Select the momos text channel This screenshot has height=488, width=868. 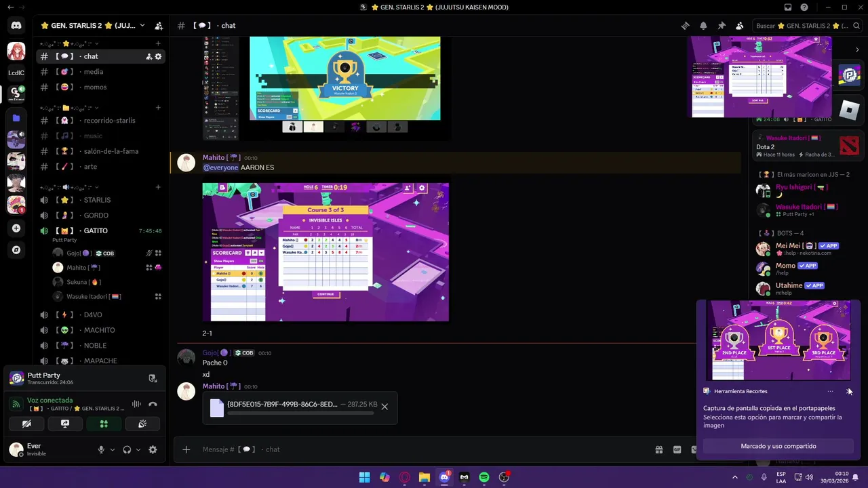coord(100,87)
